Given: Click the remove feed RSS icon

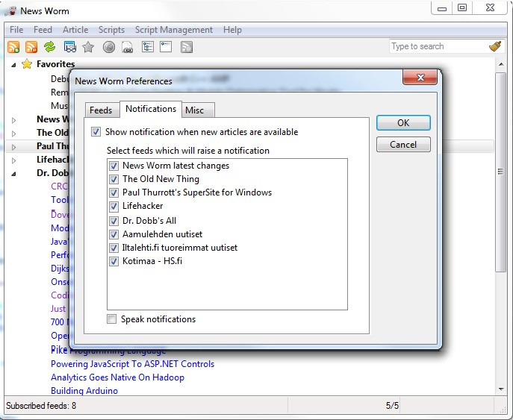Looking at the screenshot, I should coord(31,47).
